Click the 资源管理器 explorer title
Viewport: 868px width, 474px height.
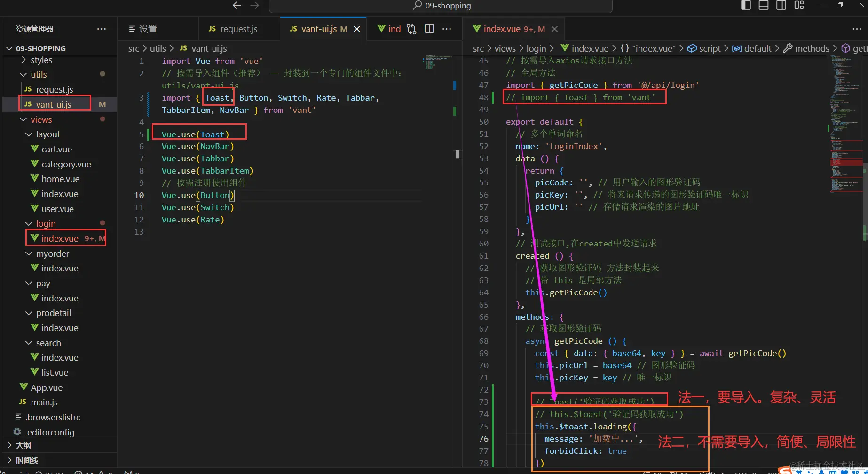pyautogui.click(x=35, y=29)
